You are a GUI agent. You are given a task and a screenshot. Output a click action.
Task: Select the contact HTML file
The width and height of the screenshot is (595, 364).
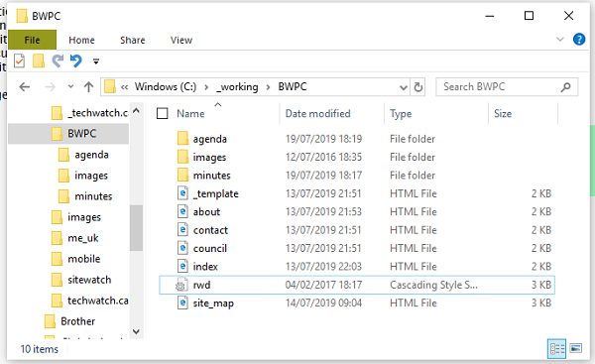pos(210,230)
